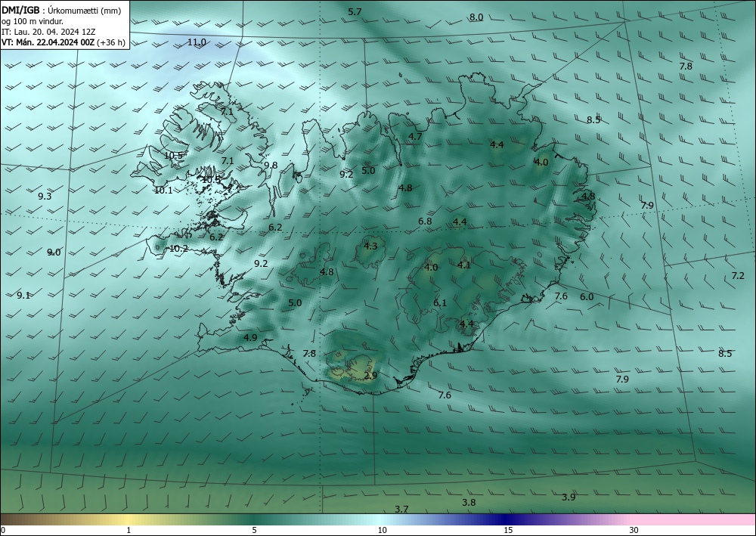Click the 10 tick on the color scale
This screenshot has width=756, height=536.
[x=382, y=530]
